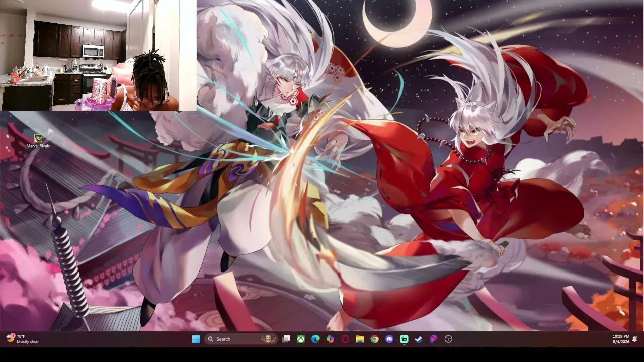The image size is (644, 362).
Task: Open File Explorer folder icon
Action: coord(360,339)
